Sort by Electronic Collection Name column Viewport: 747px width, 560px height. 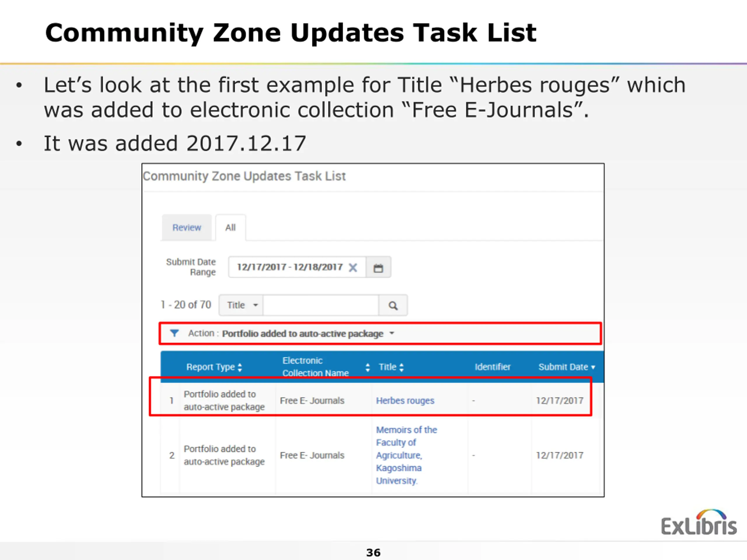click(367, 367)
